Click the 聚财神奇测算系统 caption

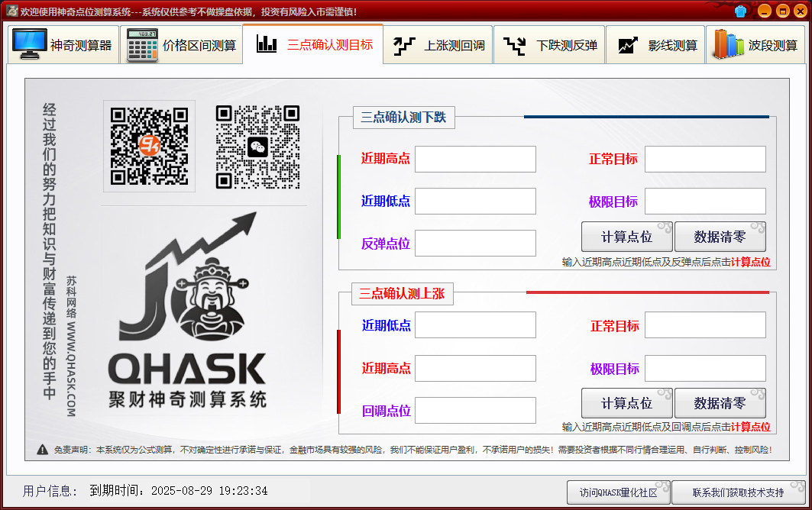(x=187, y=399)
